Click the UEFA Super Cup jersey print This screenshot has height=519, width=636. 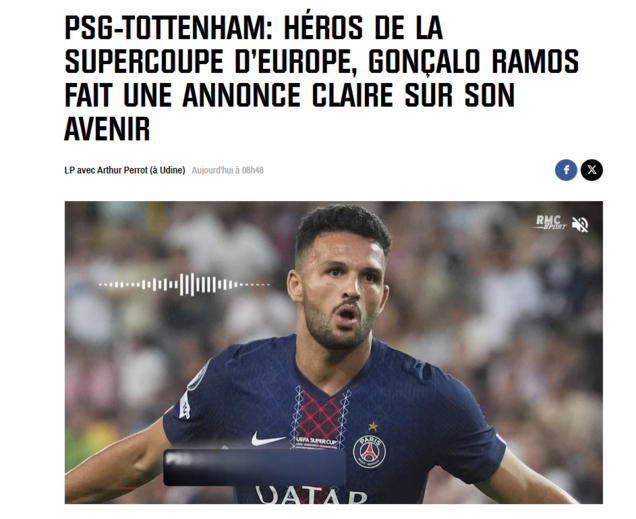coord(316,442)
